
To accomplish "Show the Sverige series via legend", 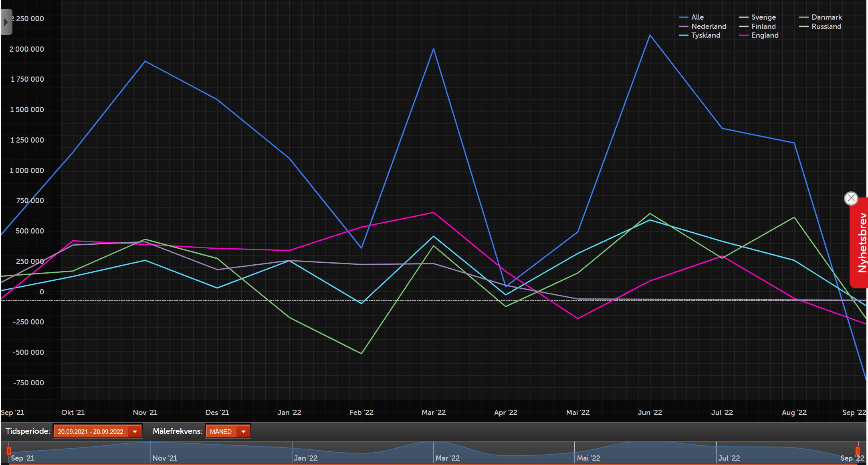I will (763, 17).
